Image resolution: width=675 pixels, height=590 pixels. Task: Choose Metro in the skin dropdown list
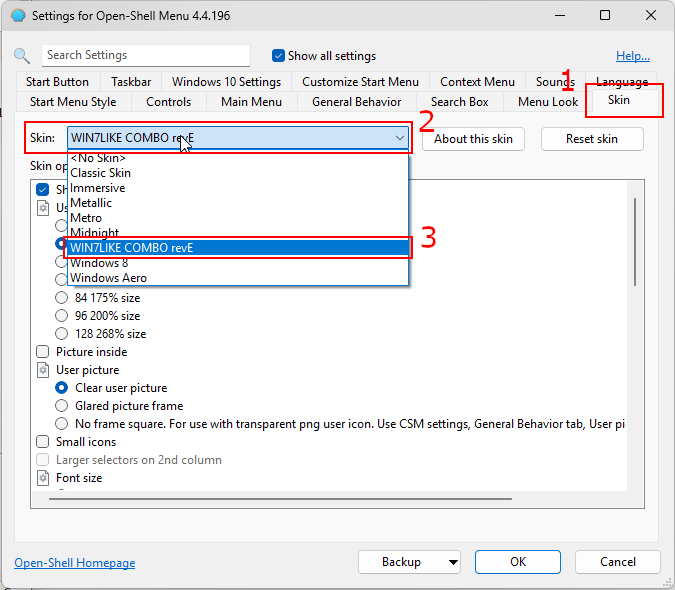pos(86,218)
